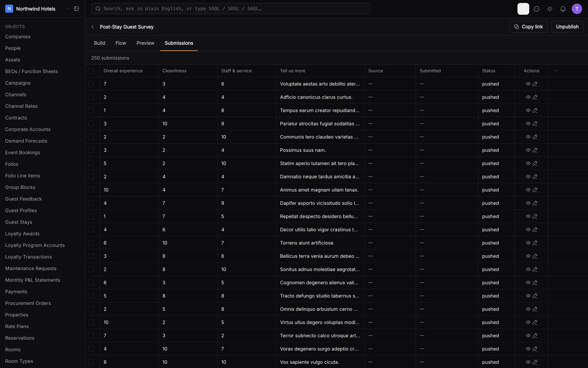Click the back arrow beside Post-Stay Guest Survey
This screenshot has width=588, height=368.
[x=93, y=27]
